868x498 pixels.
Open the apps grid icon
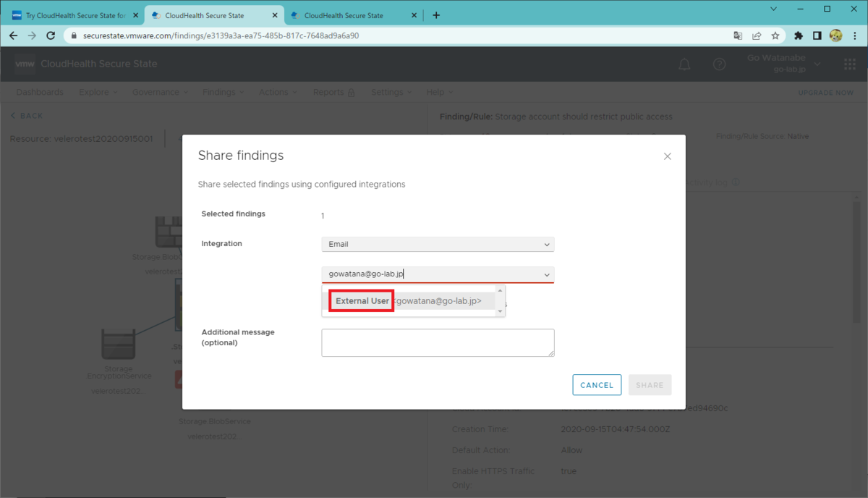click(850, 64)
